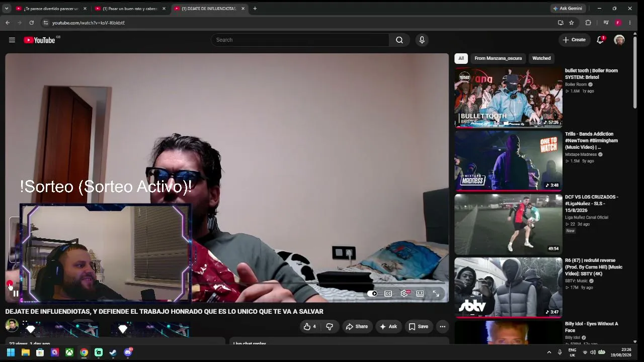
Task: Click the YouTube search input field
Action: [300, 40]
